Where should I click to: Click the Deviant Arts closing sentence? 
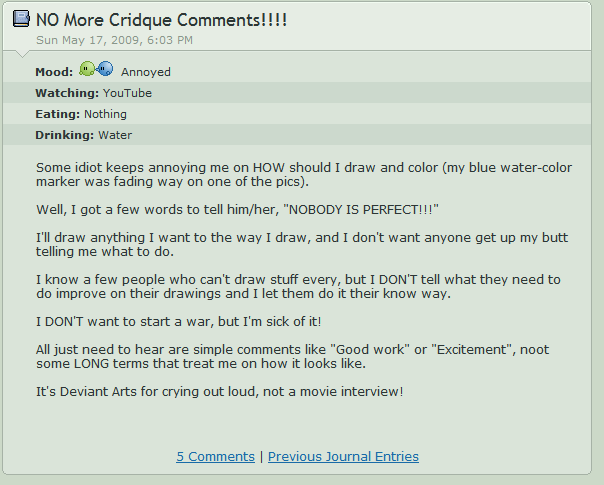point(219,390)
